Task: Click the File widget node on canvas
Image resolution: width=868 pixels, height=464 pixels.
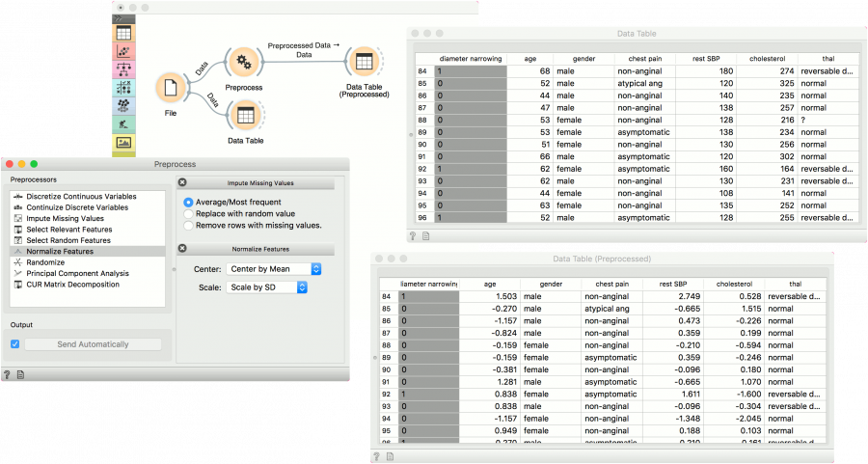Action: (171, 88)
